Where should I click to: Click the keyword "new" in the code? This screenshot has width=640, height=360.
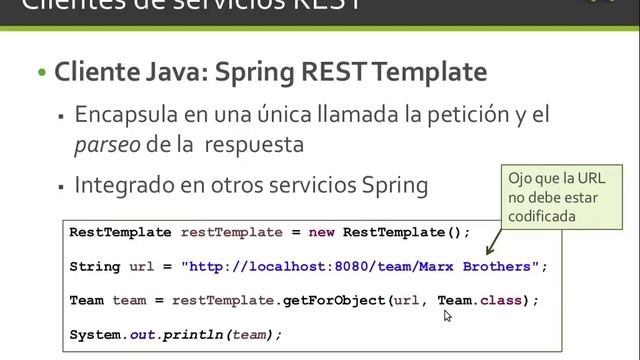(x=322, y=232)
